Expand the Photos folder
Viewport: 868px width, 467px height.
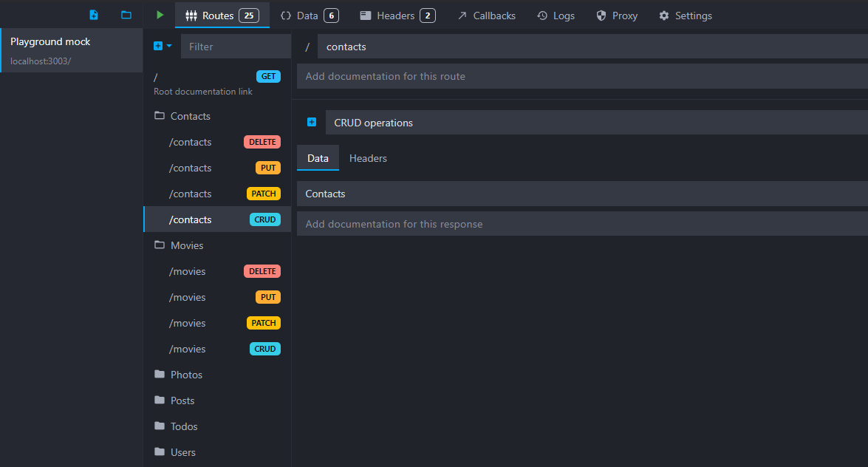click(x=186, y=375)
